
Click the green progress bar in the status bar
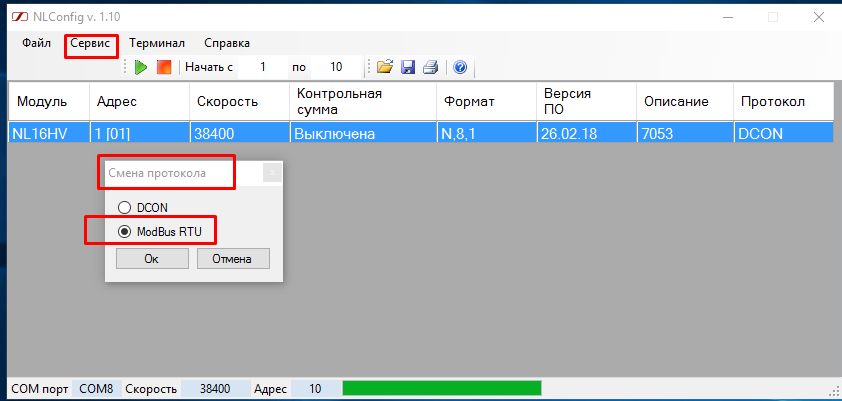(442, 388)
